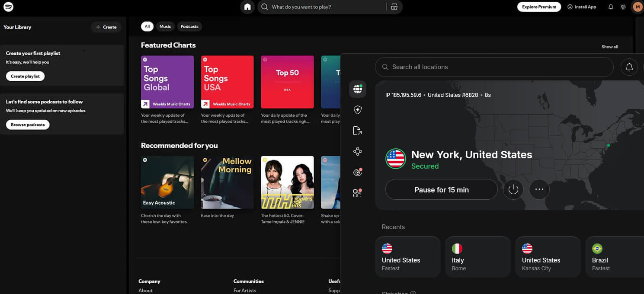This screenshot has width=644, height=294.
Task: Click the For Artists footer link
Action: 245,291
